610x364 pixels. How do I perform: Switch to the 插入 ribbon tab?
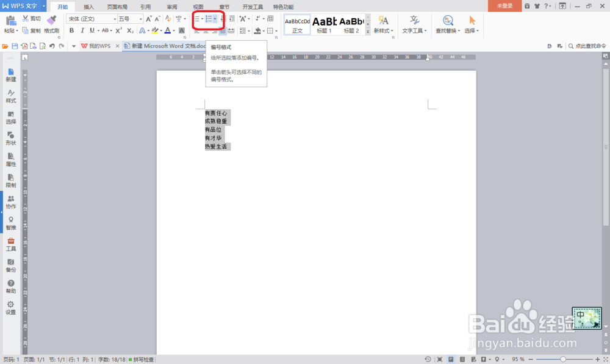88,7
